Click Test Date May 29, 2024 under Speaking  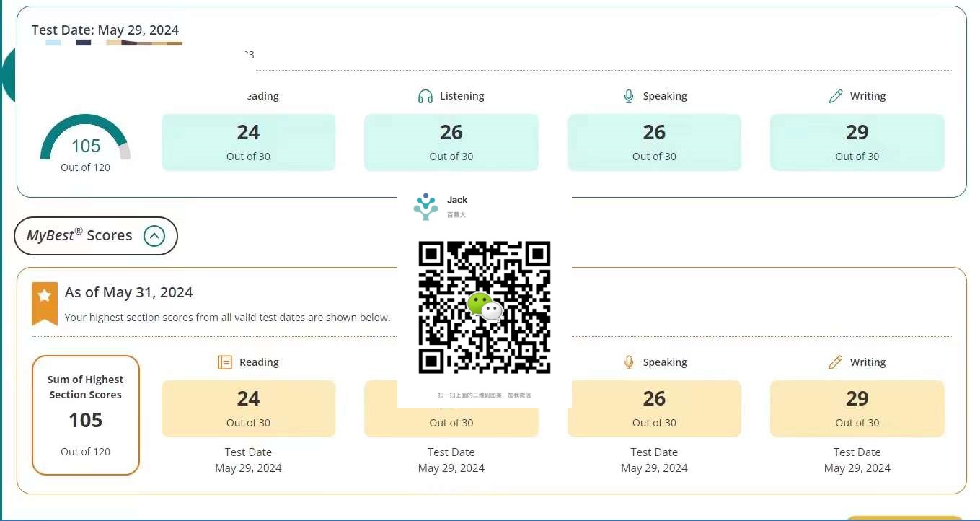(x=654, y=460)
